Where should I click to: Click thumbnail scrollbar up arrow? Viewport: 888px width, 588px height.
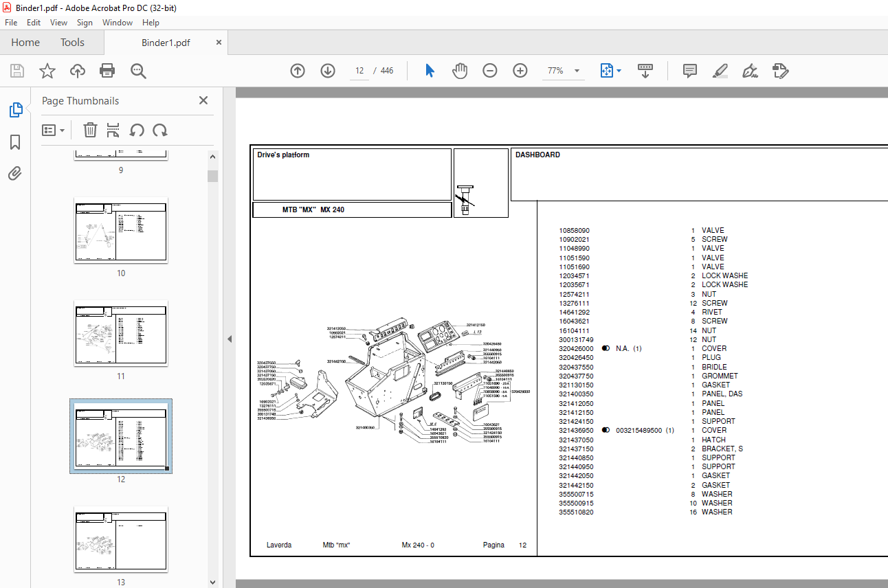(x=213, y=157)
